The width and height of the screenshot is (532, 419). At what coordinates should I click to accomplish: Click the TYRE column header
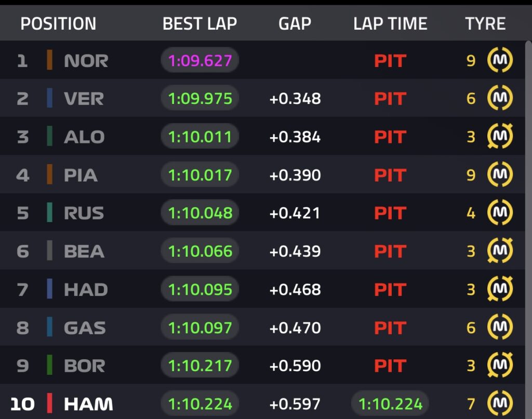pos(485,24)
